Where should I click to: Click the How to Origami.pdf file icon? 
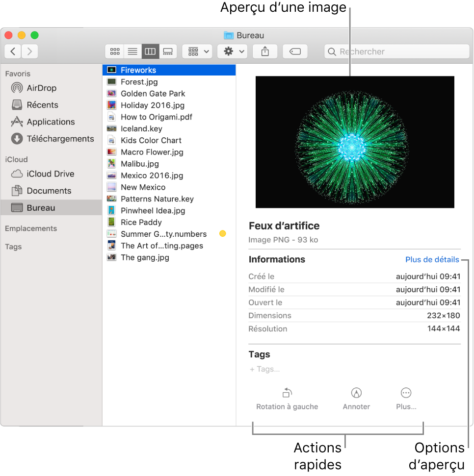(112, 117)
